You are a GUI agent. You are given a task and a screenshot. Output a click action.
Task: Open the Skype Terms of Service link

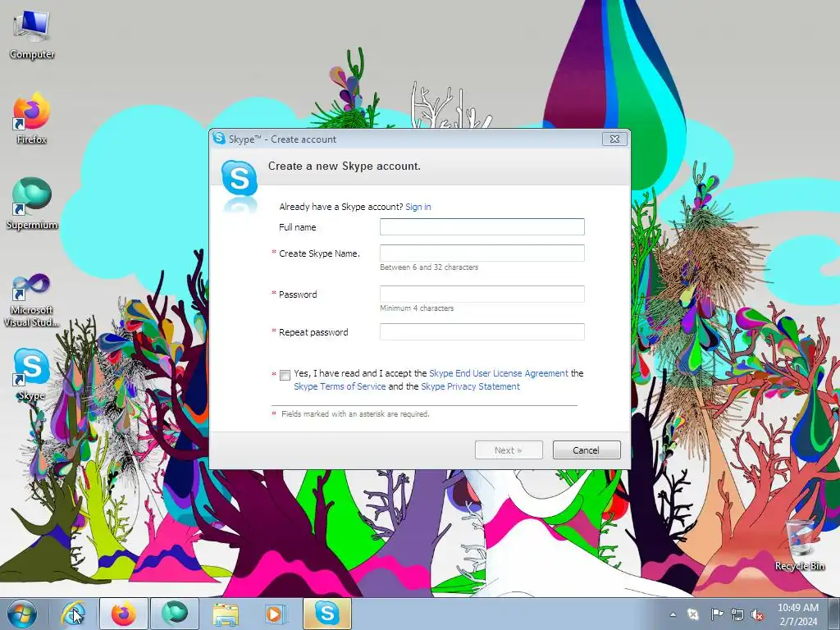(x=340, y=386)
